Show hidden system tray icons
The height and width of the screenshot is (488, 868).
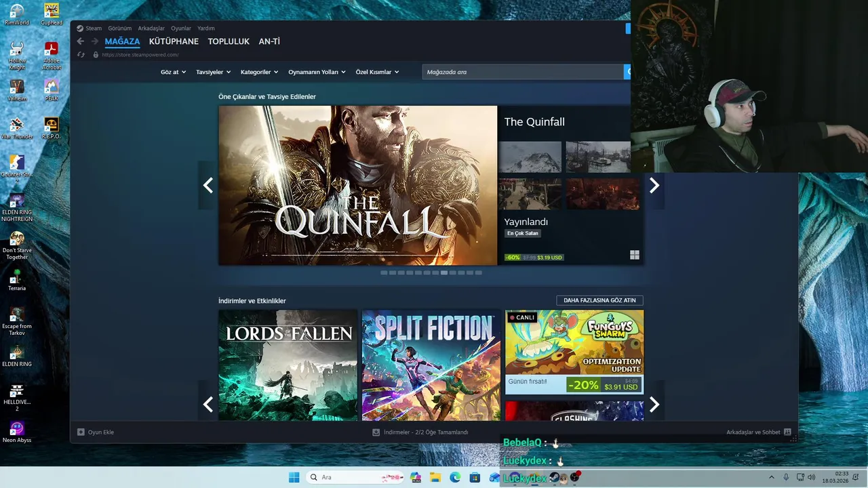[771, 477]
